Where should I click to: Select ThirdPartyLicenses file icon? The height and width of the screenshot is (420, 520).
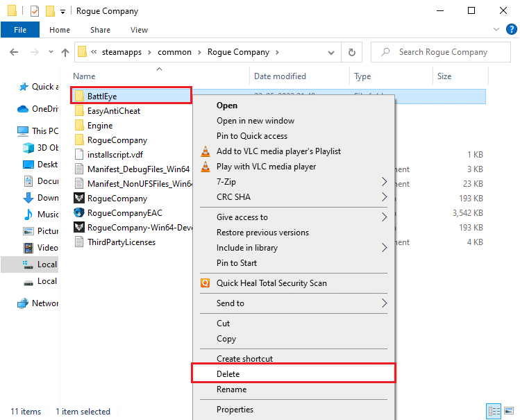[x=79, y=242]
